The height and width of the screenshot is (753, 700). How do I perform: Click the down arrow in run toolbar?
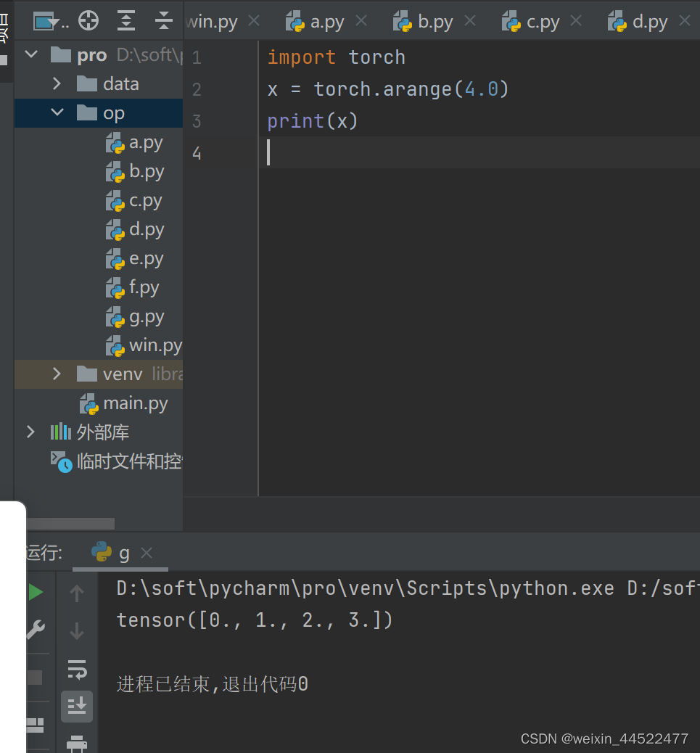77,630
